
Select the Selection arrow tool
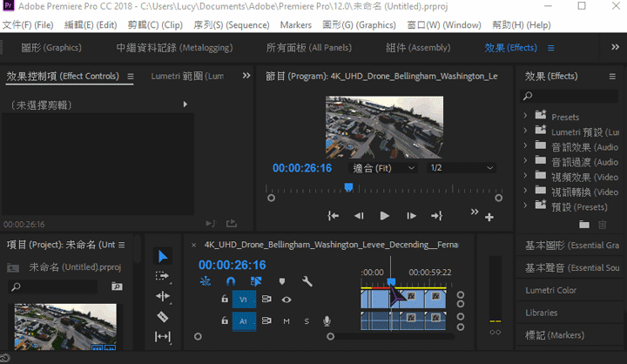click(x=163, y=256)
